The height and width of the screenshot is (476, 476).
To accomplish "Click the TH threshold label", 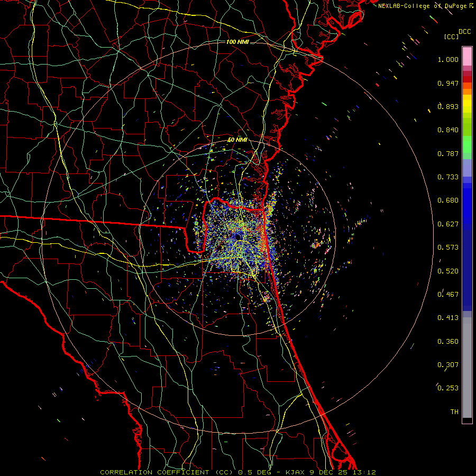I will 454,412.
